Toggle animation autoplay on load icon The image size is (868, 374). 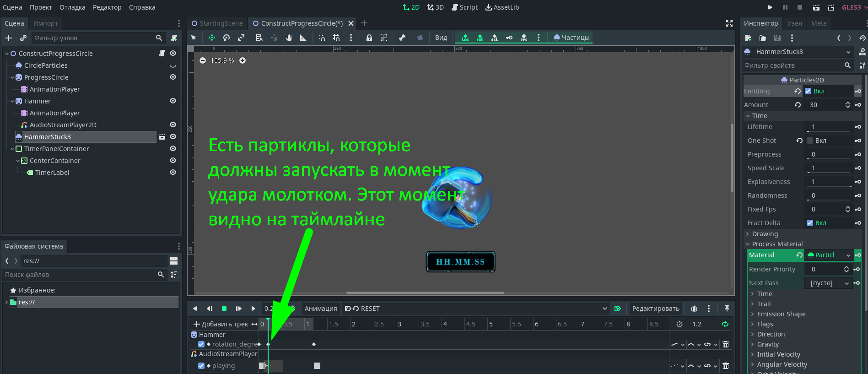pos(617,309)
